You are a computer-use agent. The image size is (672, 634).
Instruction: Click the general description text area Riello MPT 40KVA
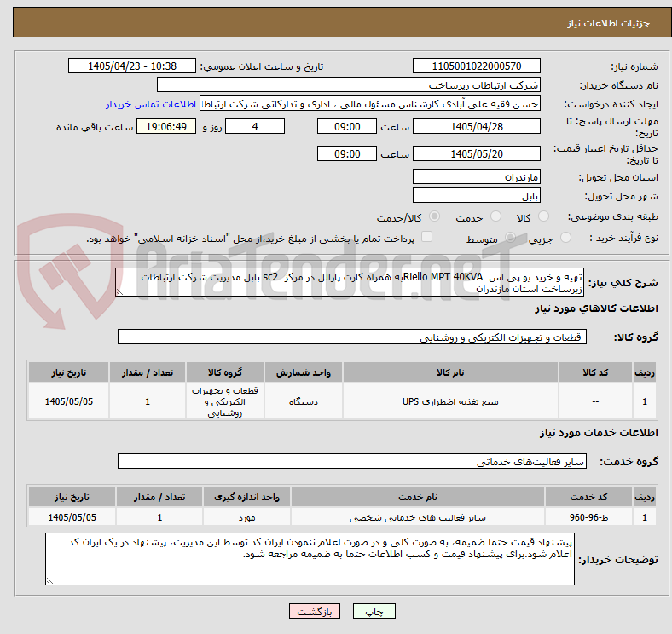350,282
